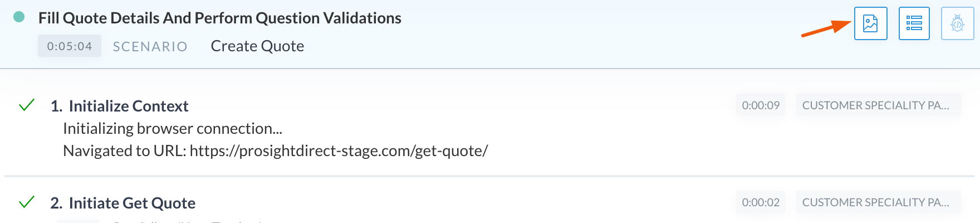
Task: Select the 0:05:04 scenario duration badge
Action: (70, 46)
